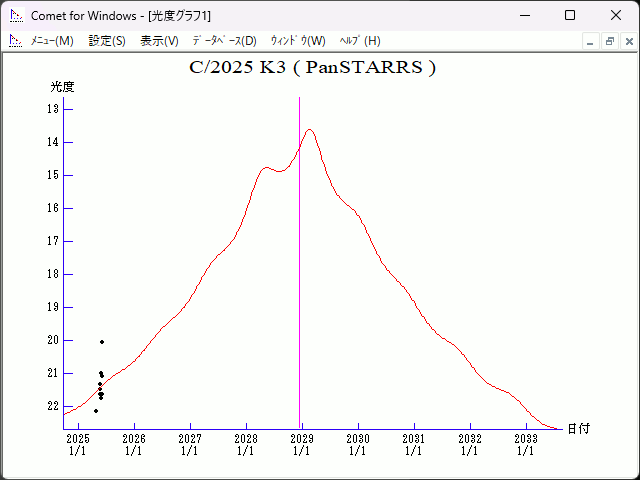Open the 表示(V) view menu
640x480 pixels.
159,41
